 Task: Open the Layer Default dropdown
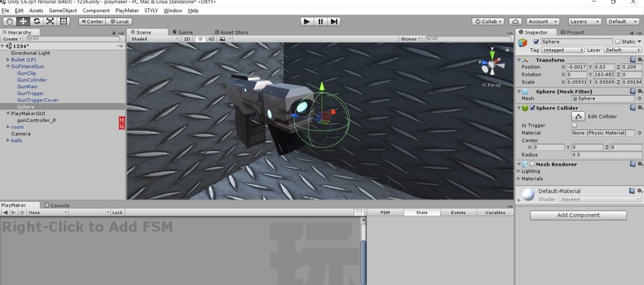point(622,50)
